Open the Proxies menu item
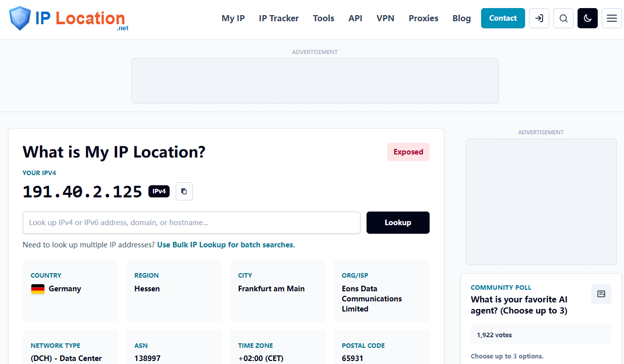Image resolution: width=624 pixels, height=364 pixels. click(424, 18)
